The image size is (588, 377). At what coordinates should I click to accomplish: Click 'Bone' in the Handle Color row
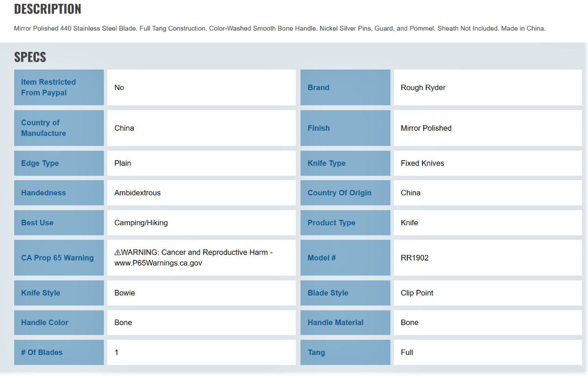click(x=123, y=323)
